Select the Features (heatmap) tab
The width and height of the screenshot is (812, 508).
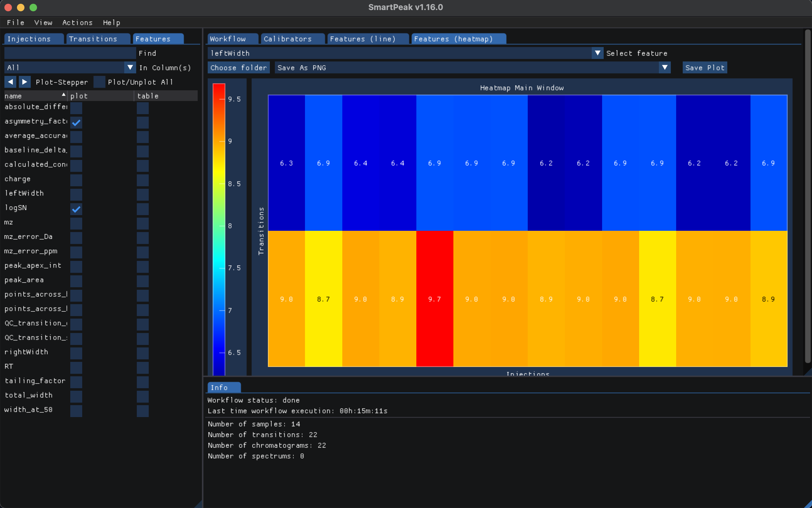[x=459, y=39]
